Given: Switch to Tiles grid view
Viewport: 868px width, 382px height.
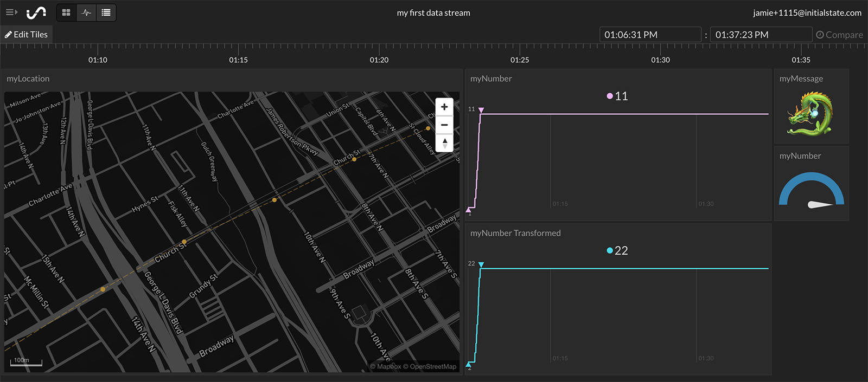Looking at the screenshot, I should [x=66, y=12].
